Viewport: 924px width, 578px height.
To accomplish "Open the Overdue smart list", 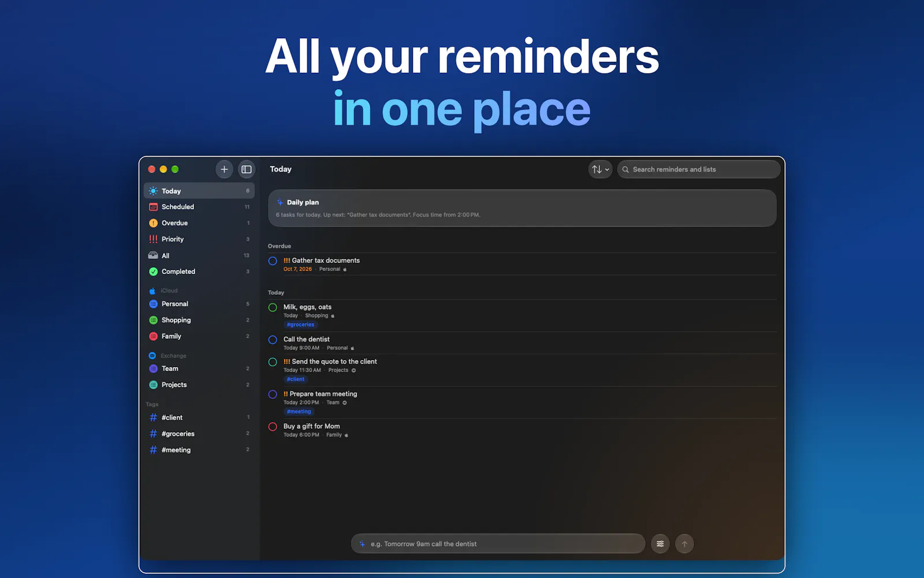I will [x=199, y=223].
